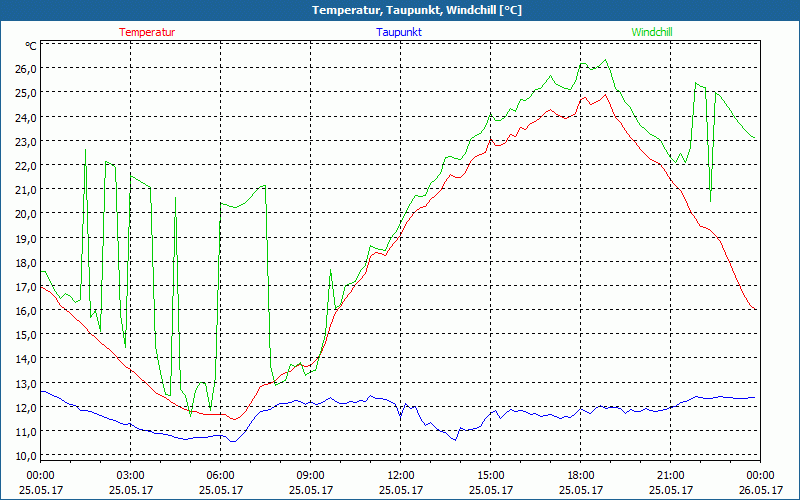
Task: Click the 12:00 time axis label
Action: click(x=401, y=476)
